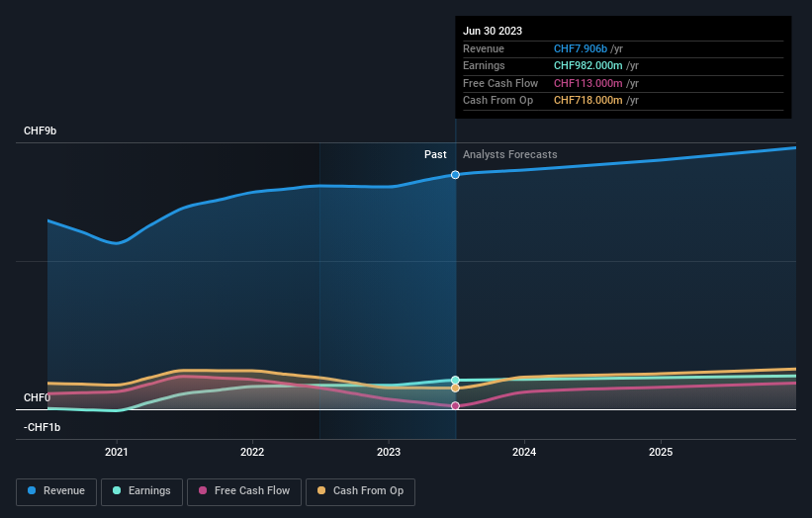Click the Revenue row label in tooltip
812x518 pixels.
point(484,48)
